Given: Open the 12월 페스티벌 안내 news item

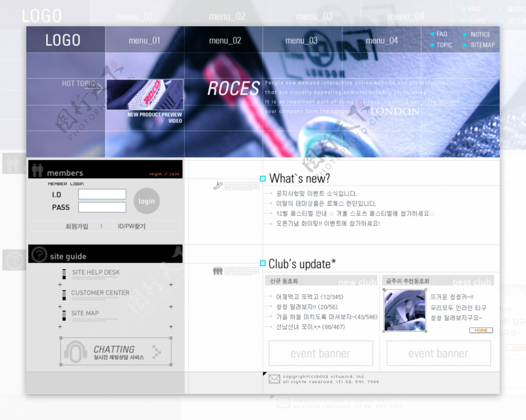Looking at the screenshot, I should coord(355,213).
